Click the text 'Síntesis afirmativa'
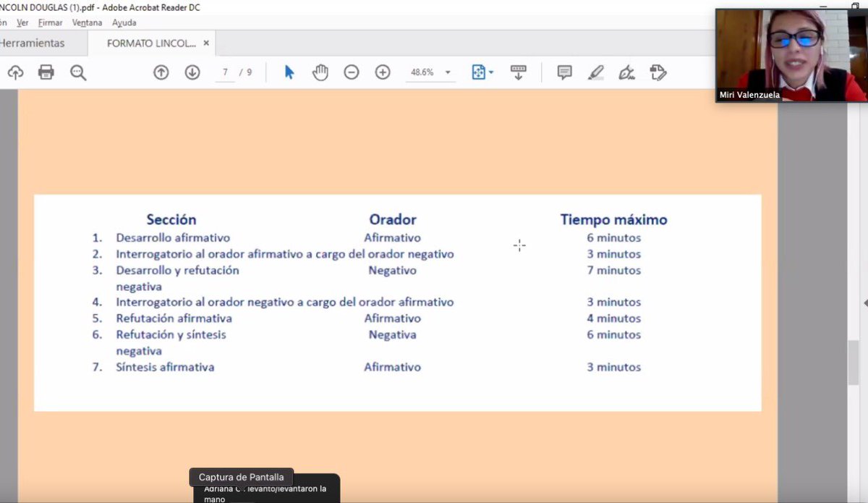This screenshot has width=868, height=503. [x=166, y=367]
